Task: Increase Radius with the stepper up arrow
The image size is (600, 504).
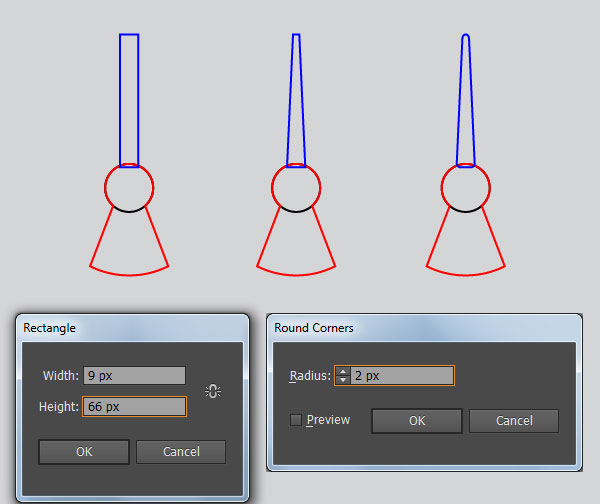Action: coord(343,371)
